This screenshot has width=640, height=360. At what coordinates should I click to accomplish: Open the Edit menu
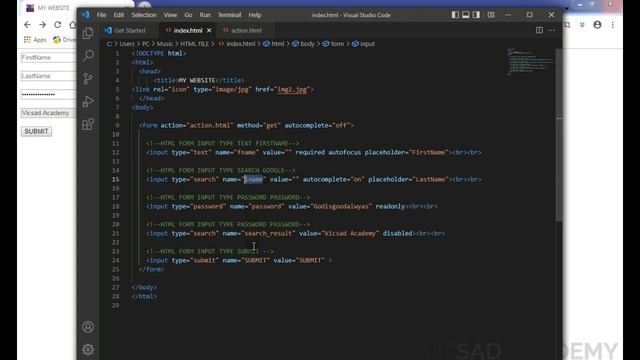pos(119,15)
